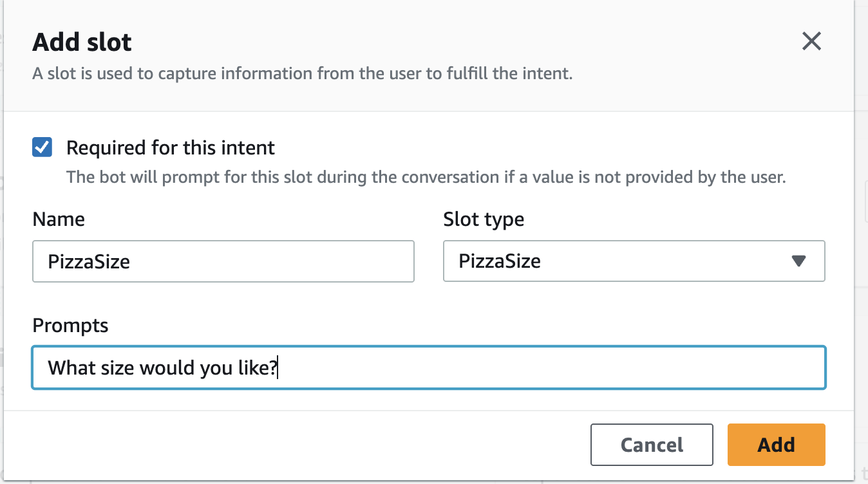Viewport: 868px width, 484px height.
Task: Click the slot description subtitle text
Action: point(302,73)
